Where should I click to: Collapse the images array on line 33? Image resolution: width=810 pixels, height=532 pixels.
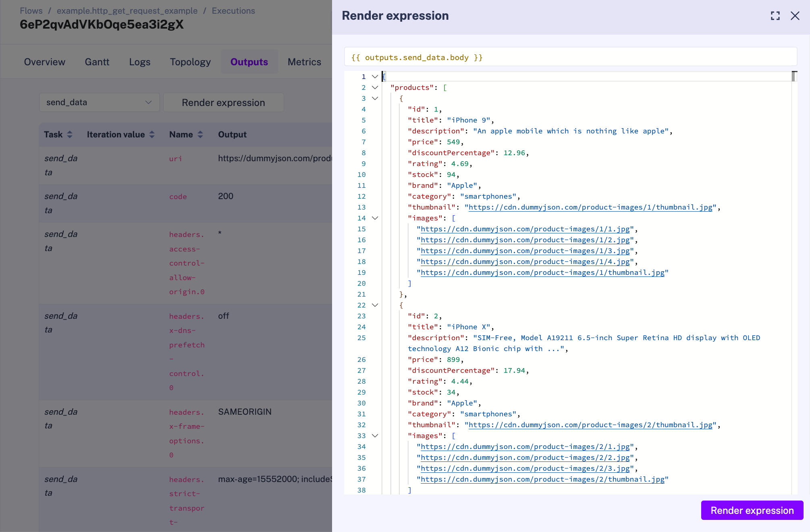375,436
